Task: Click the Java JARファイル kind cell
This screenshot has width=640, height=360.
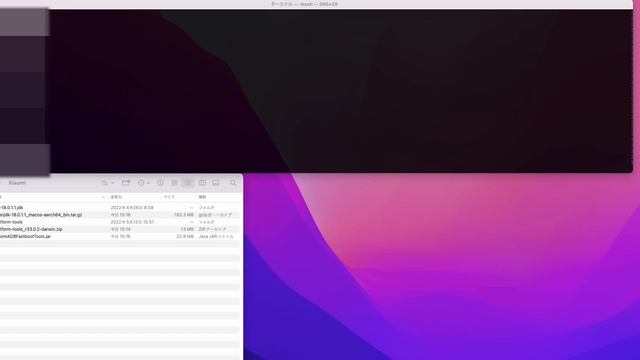Action: 216,236
